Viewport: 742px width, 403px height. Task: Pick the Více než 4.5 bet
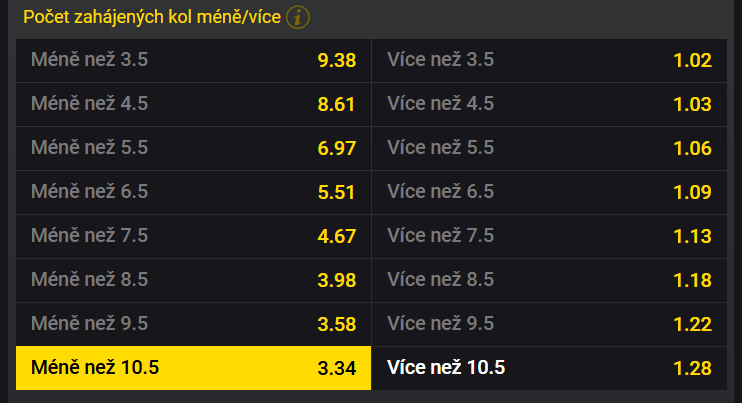549,105
